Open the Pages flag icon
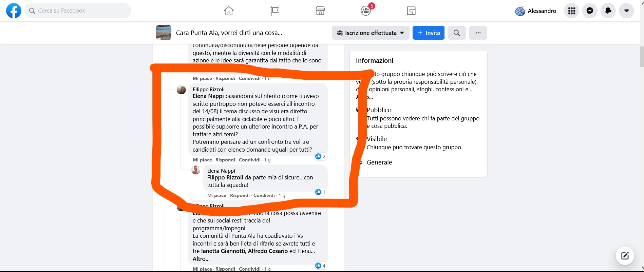 click(274, 11)
